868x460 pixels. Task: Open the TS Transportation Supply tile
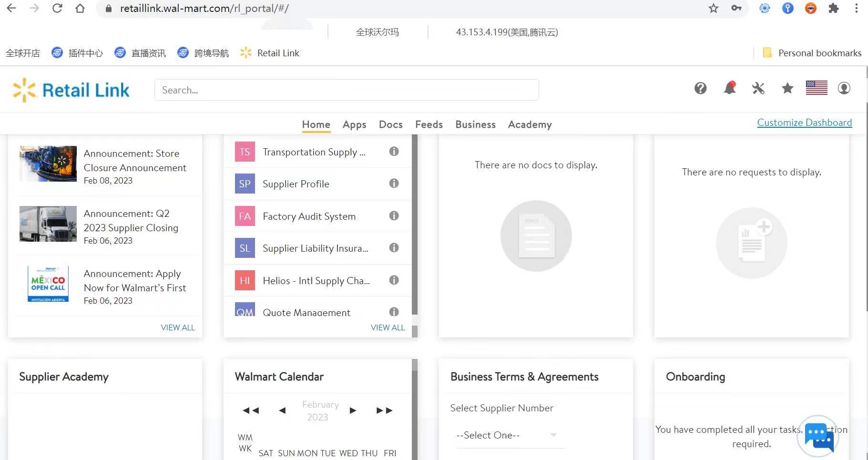(245, 152)
